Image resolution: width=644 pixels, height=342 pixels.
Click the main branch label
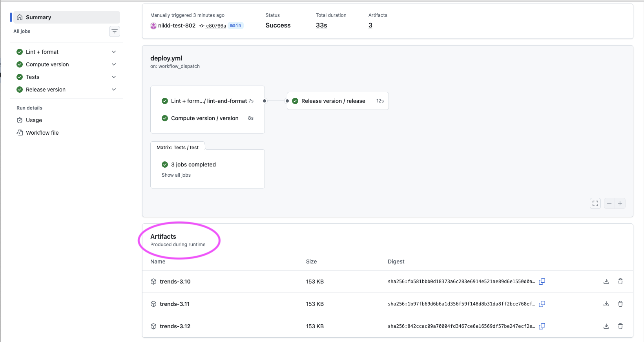coord(235,26)
